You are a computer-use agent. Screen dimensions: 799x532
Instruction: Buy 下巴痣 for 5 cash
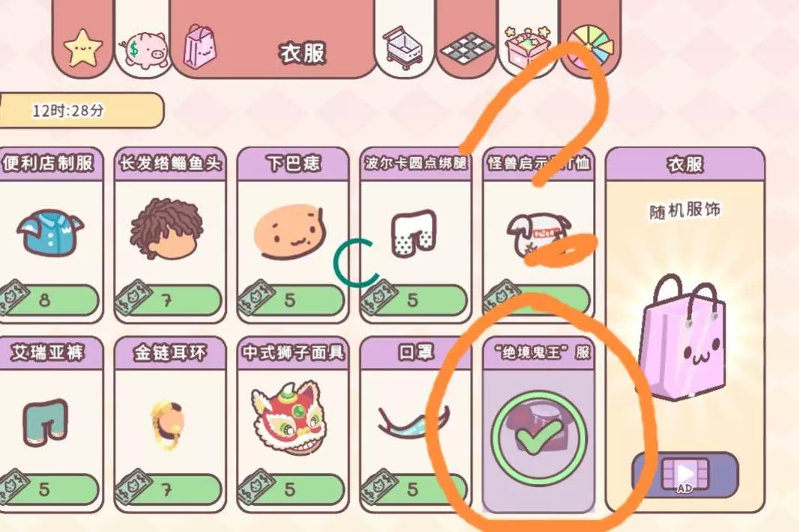[x=292, y=300]
